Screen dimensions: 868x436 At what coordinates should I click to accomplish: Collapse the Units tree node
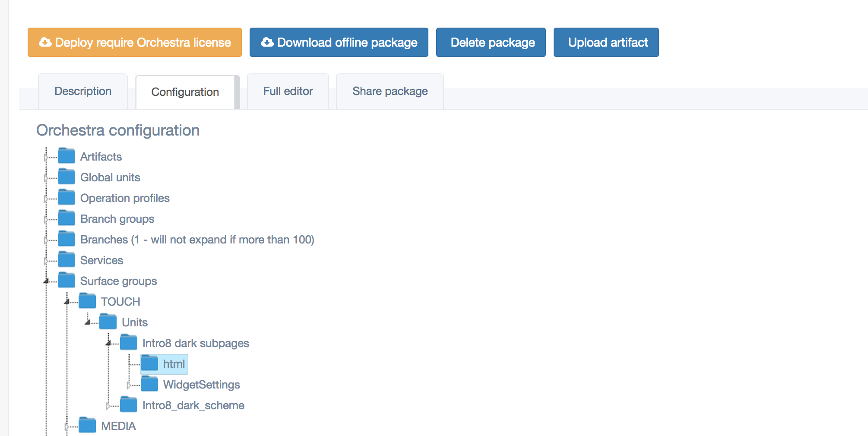tap(87, 323)
